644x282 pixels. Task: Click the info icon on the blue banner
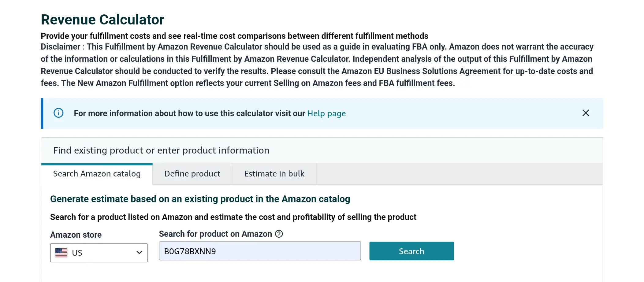pyautogui.click(x=58, y=113)
